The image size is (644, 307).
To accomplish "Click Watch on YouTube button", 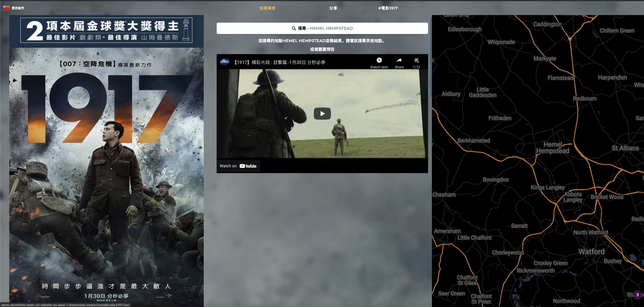I will (x=238, y=166).
